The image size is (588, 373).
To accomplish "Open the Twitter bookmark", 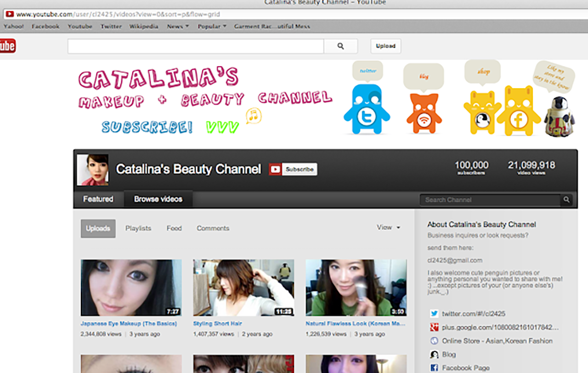I will pyautogui.click(x=111, y=26).
